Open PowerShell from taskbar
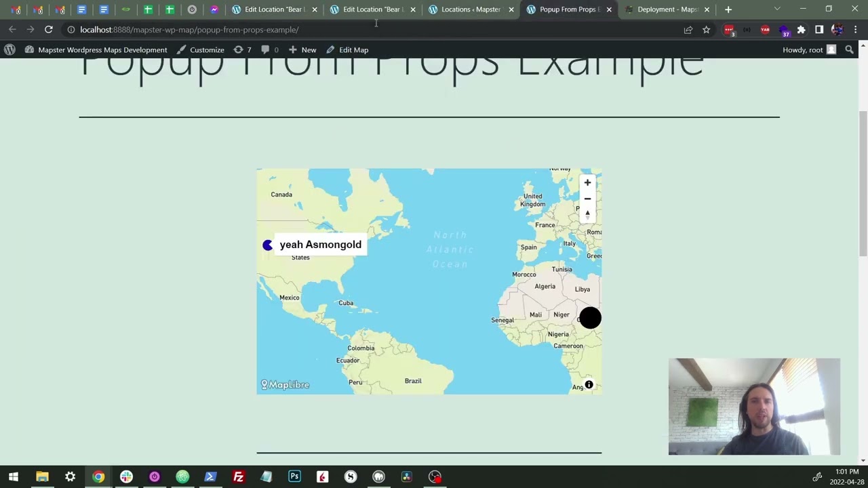Viewport: 868px width, 488px height. point(210,476)
